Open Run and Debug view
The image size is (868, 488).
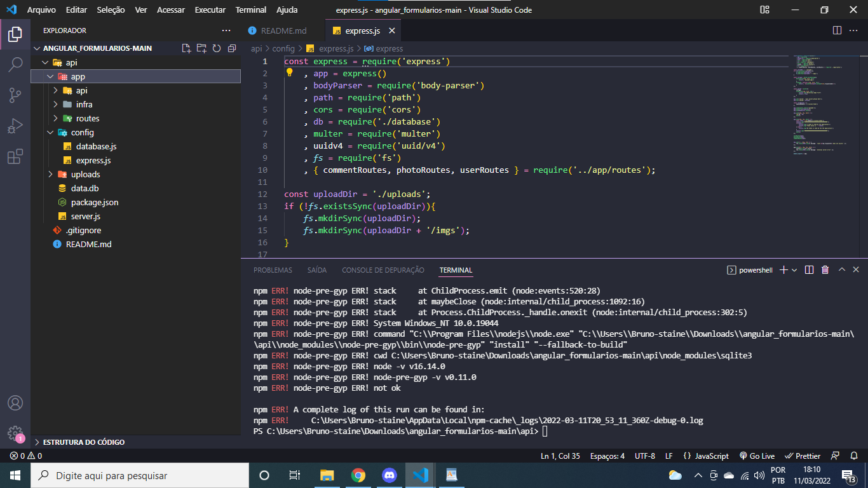tap(15, 126)
